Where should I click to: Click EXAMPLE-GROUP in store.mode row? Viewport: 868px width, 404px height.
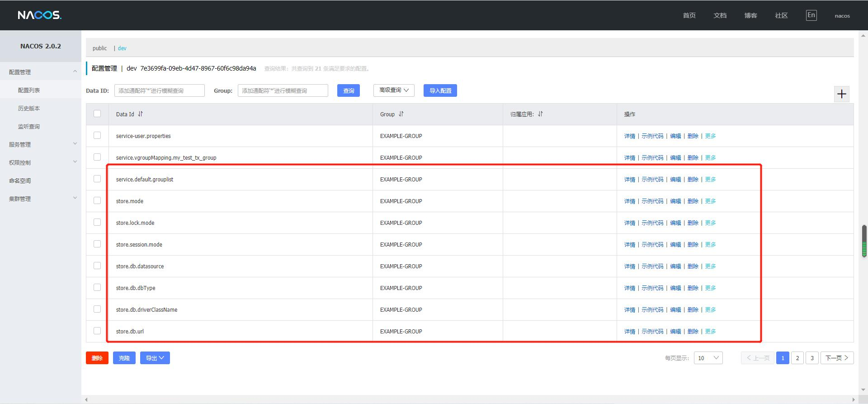(401, 201)
